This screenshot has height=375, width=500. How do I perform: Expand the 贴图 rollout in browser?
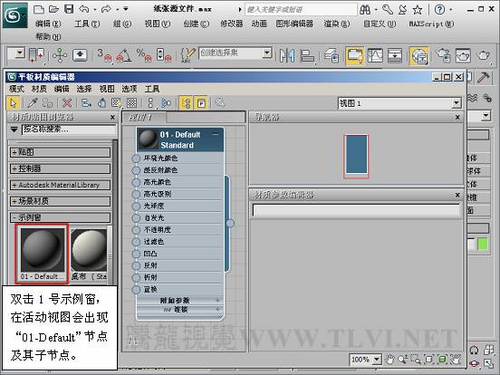pyautogui.click(x=60, y=153)
